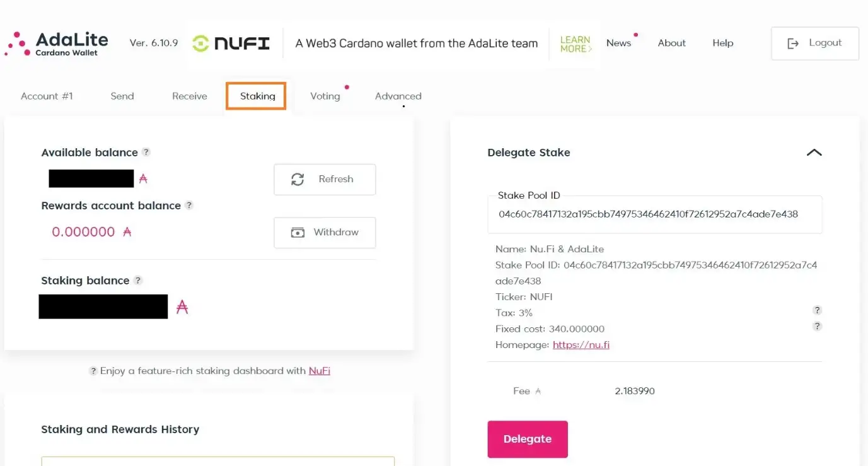Open the https://nu.fi homepage link
Screen dimensions: 868x466
tap(581, 345)
